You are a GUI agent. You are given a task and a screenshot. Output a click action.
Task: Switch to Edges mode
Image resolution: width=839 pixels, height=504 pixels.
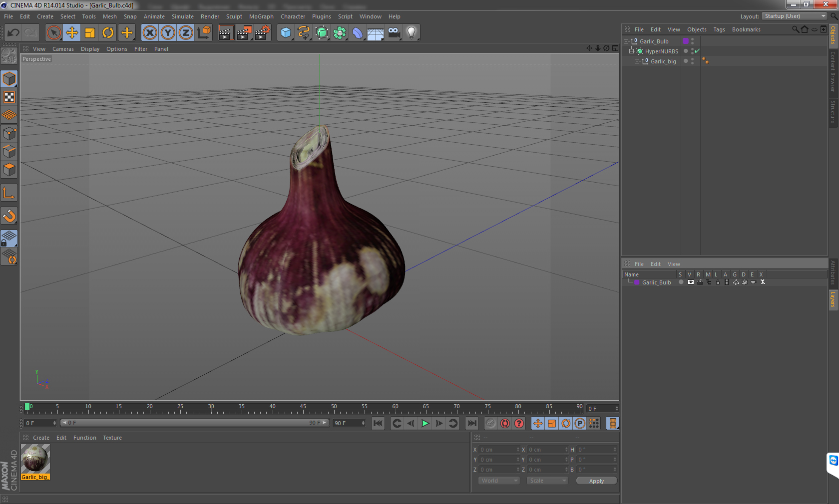[x=9, y=152]
